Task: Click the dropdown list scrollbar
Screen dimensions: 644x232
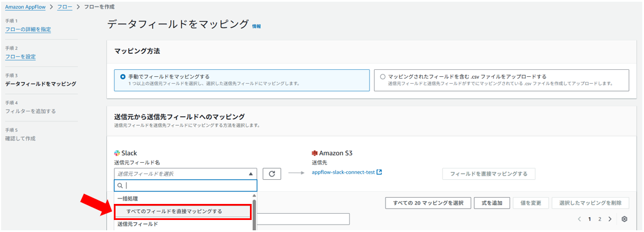Action: (254, 214)
